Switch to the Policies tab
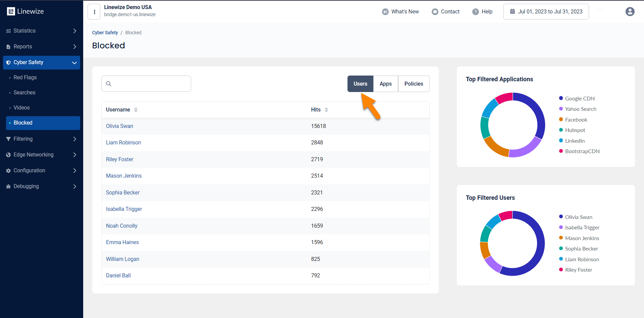This screenshot has width=644, height=318. [x=414, y=84]
